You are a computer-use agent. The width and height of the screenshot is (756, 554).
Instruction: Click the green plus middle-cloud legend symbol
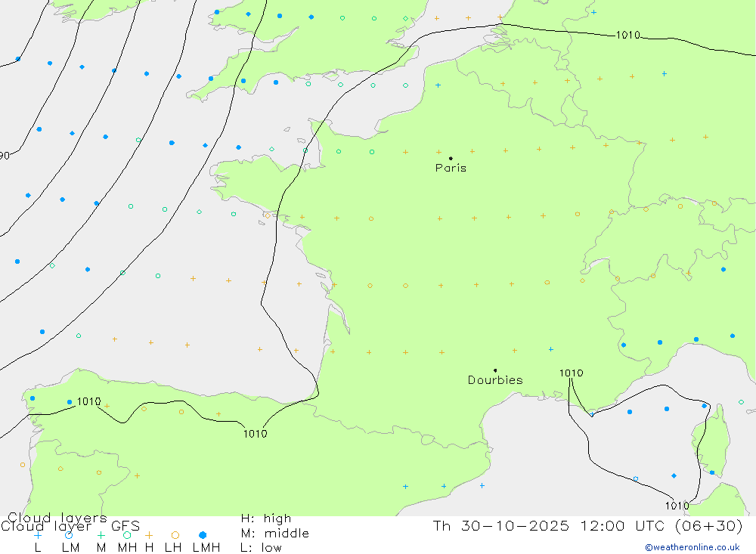pyautogui.click(x=101, y=535)
